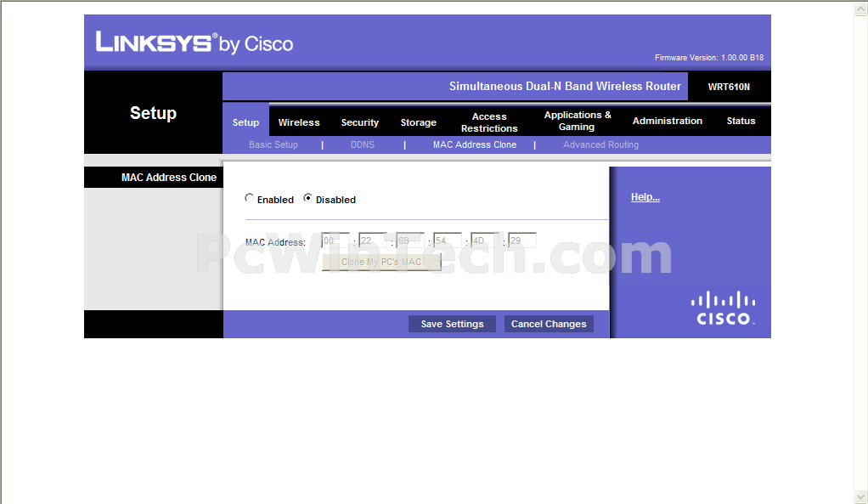Click MAC address third octet field 6B
Viewport: 868px width, 504px height.
click(410, 241)
